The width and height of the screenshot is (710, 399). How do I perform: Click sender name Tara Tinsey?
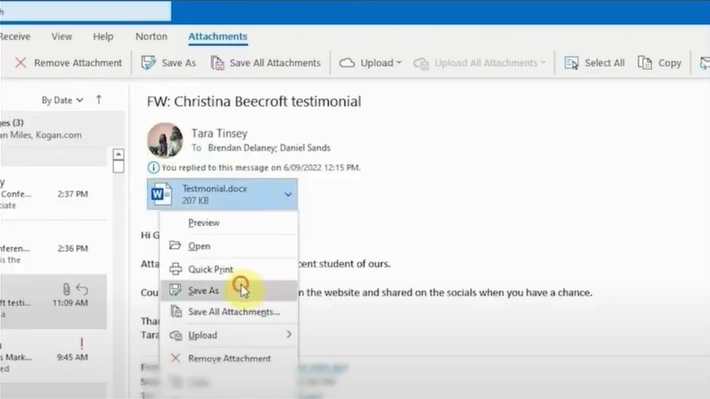pos(219,133)
